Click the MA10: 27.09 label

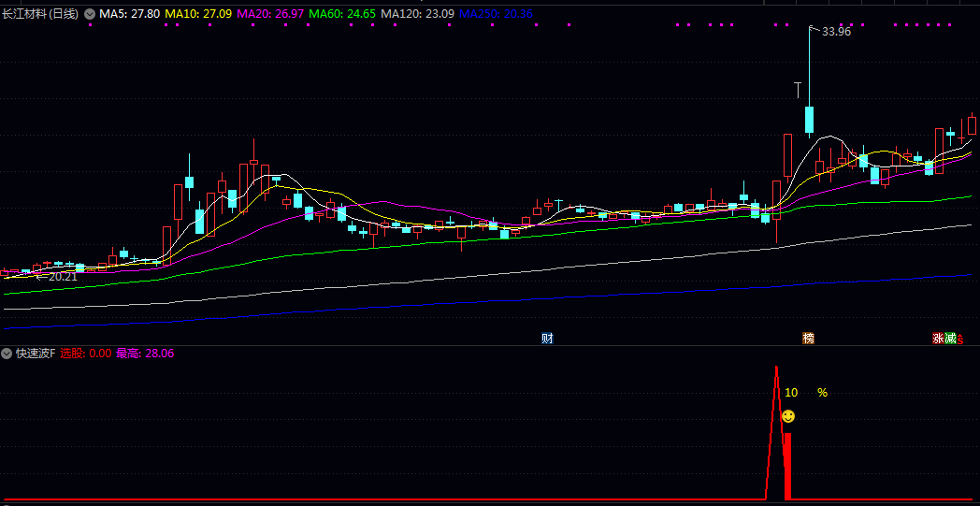click(199, 13)
